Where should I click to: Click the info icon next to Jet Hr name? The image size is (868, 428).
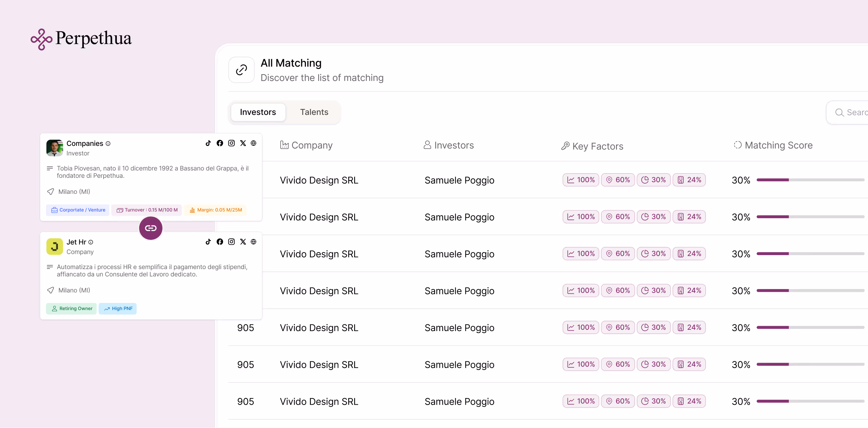point(91,242)
